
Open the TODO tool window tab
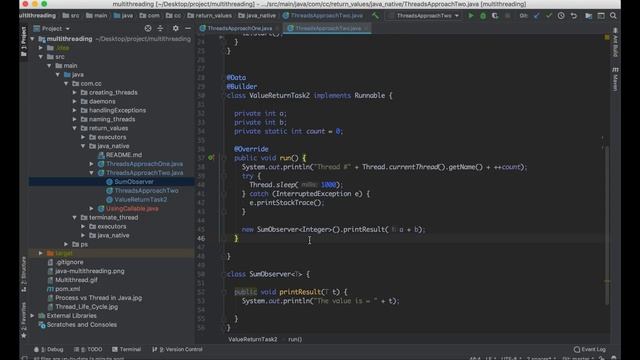pos(88,349)
